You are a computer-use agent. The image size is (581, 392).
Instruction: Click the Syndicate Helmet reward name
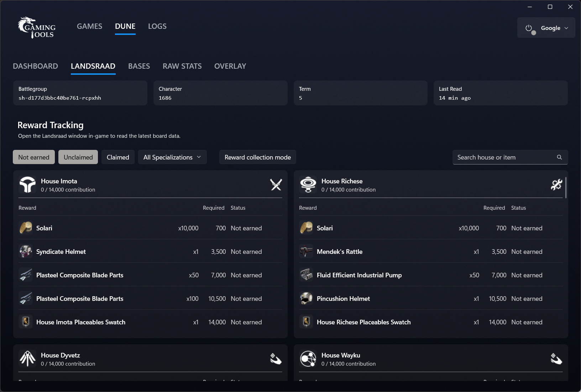(x=61, y=252)
